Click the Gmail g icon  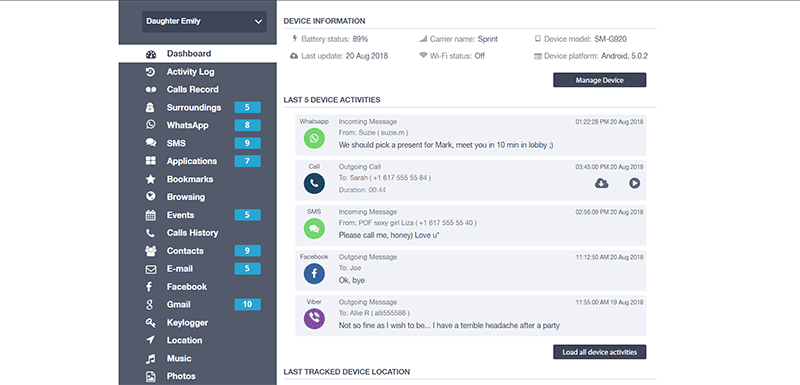pos(150,305)
